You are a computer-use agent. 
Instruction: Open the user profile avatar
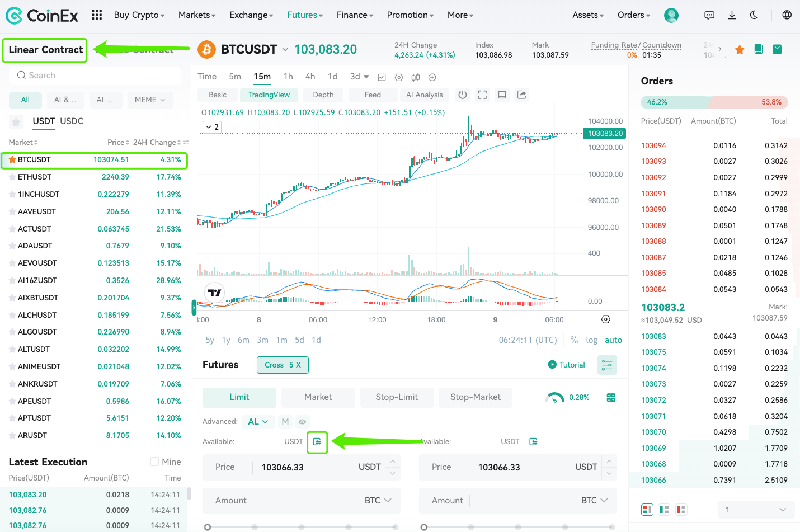pyautogui.click(x=671, y=15)
